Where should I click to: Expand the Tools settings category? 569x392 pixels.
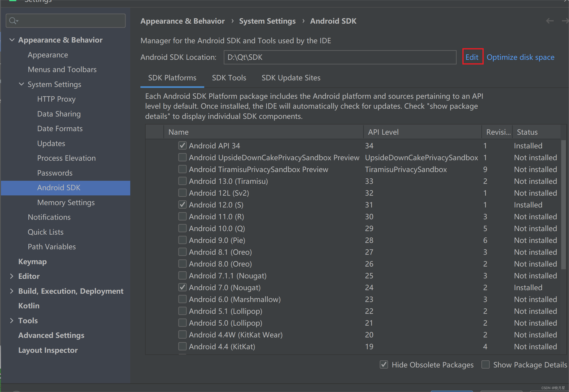point(12,321)
